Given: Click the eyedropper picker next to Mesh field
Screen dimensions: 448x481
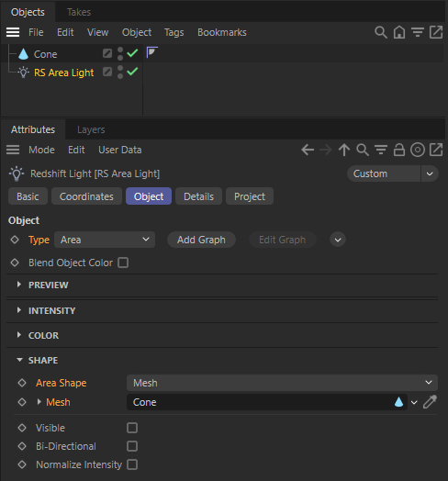Looking at the screenshot, I should (x=430, y=402).
